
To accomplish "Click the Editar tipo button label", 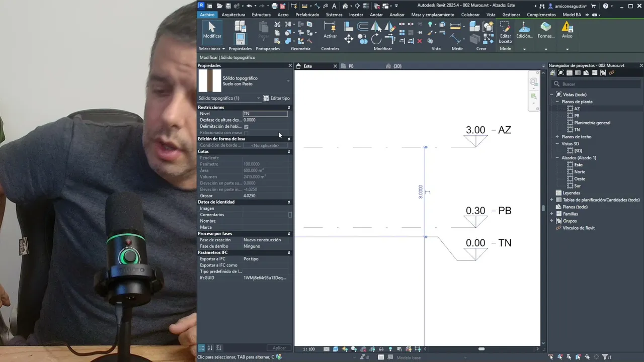I will pos(280,98).
